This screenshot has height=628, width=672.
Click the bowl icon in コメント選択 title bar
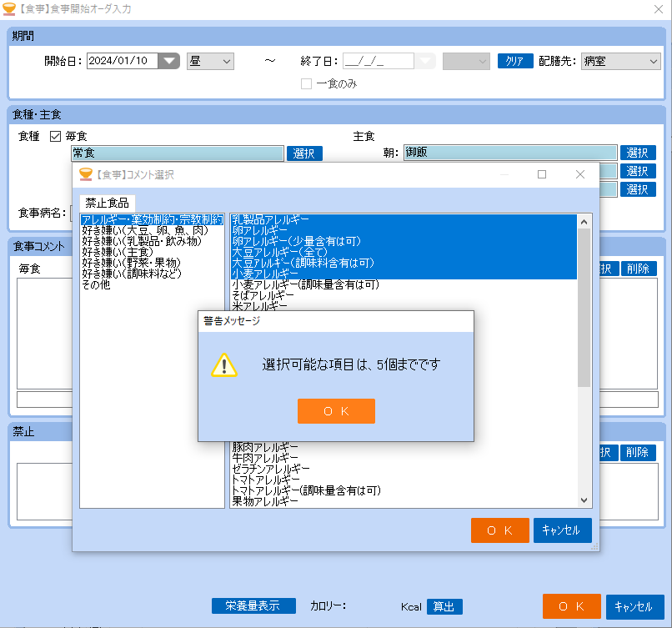86,174
